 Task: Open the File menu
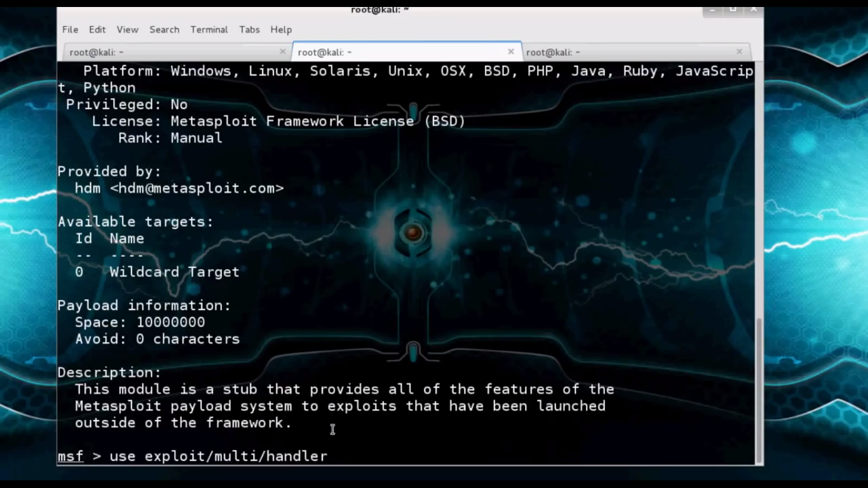[70, 29]
